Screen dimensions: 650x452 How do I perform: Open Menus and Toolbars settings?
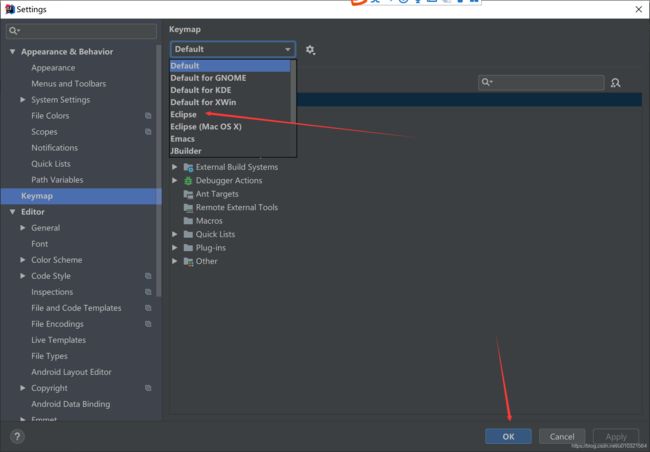click(x=69, y=84)
